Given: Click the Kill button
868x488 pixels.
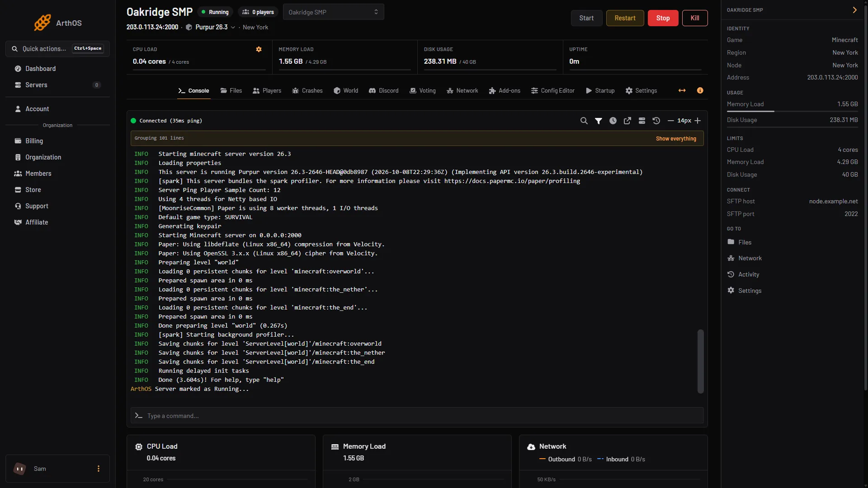Looking at the screenshot, I should tap(695, 18).
